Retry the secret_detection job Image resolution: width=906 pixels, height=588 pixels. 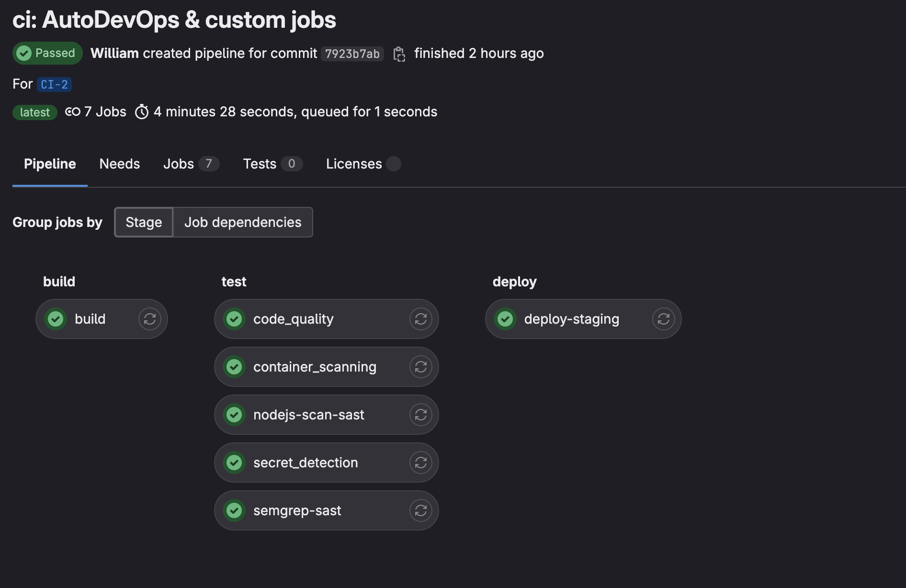click(421, 463)
